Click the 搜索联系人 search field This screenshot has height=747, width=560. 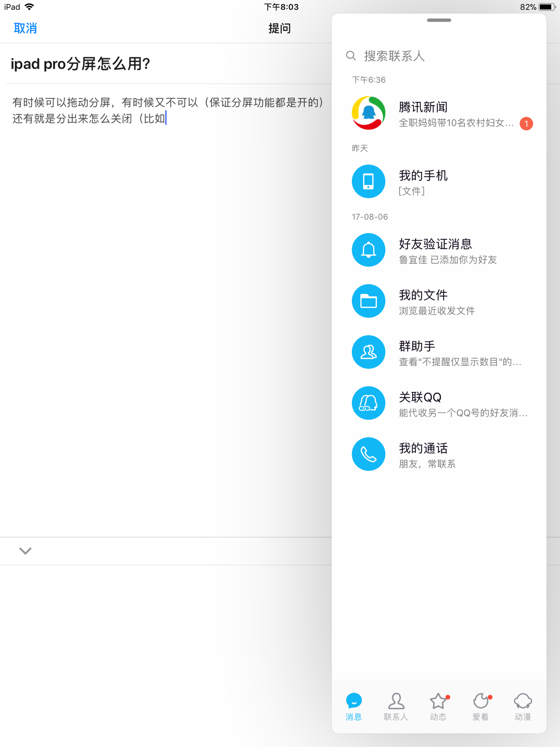[x=439, y=56]
